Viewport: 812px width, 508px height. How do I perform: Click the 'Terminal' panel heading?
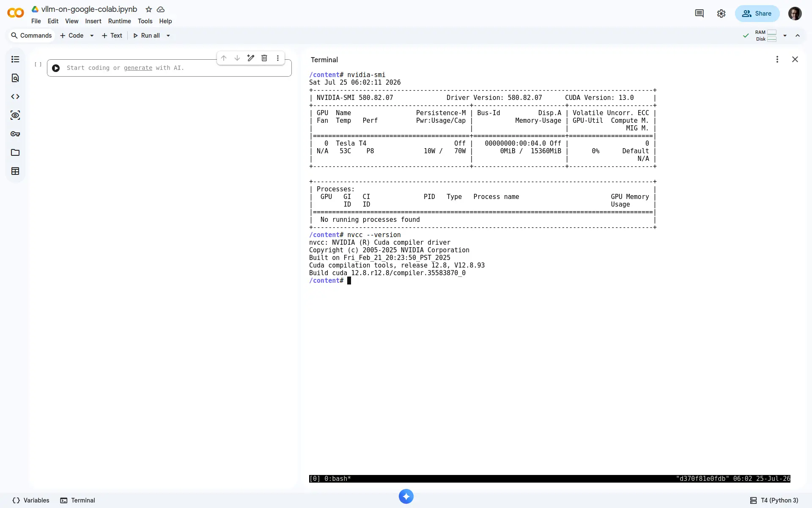pos(324,60)
